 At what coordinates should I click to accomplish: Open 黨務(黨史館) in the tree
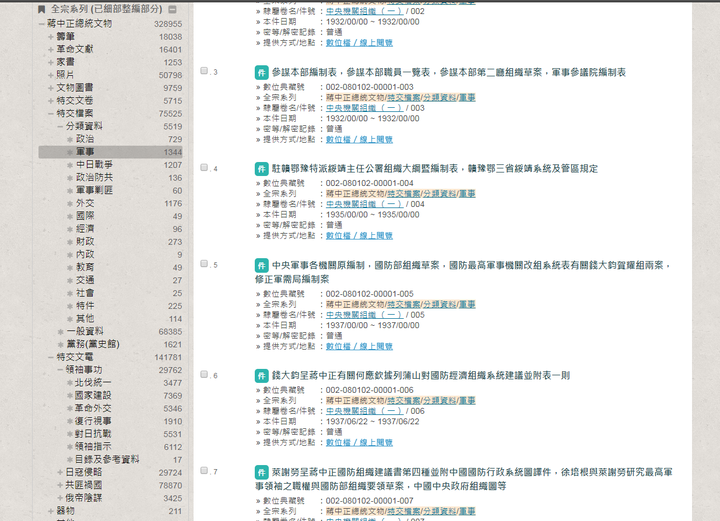[x=93, y=344]
